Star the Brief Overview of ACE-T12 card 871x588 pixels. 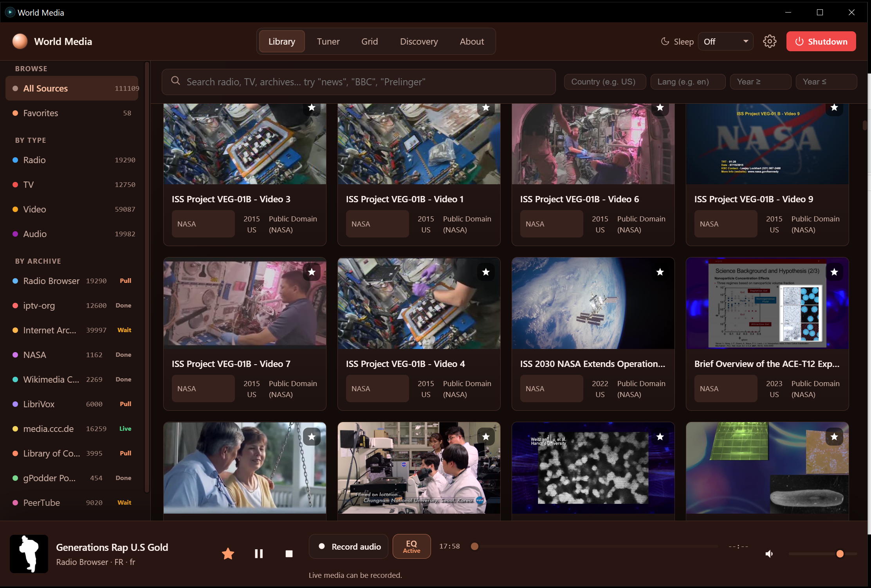834,272
